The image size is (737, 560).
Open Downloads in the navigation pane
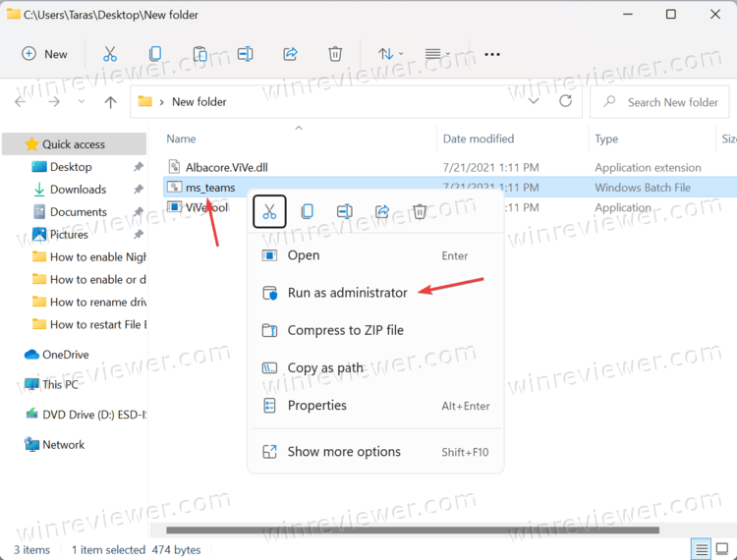click(x=78, y=190)
